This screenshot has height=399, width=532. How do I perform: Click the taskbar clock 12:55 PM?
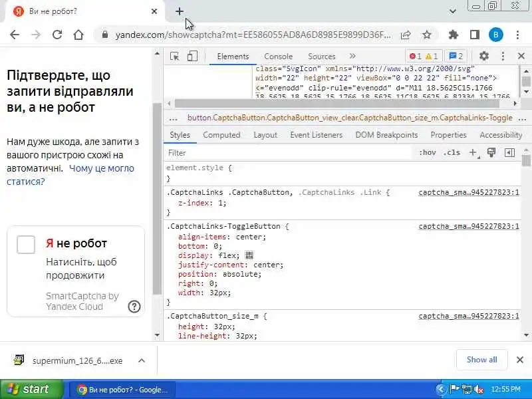coord(505,389)
